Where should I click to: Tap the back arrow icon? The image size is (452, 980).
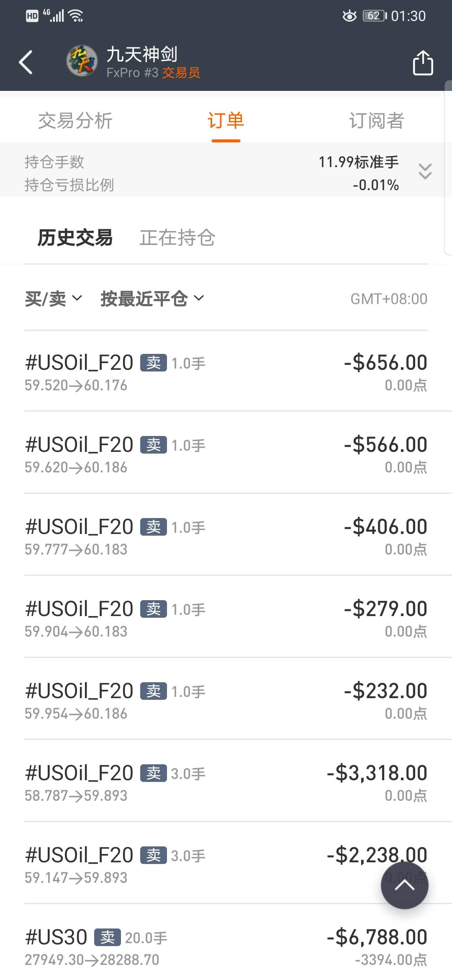tap(26, 62)
